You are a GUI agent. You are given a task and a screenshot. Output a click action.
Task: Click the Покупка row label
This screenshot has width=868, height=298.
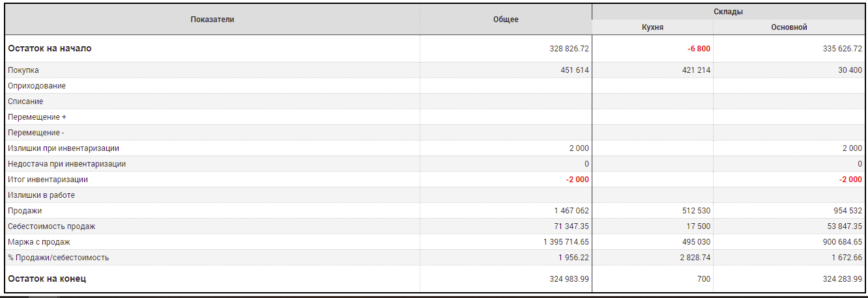point(23,70)
